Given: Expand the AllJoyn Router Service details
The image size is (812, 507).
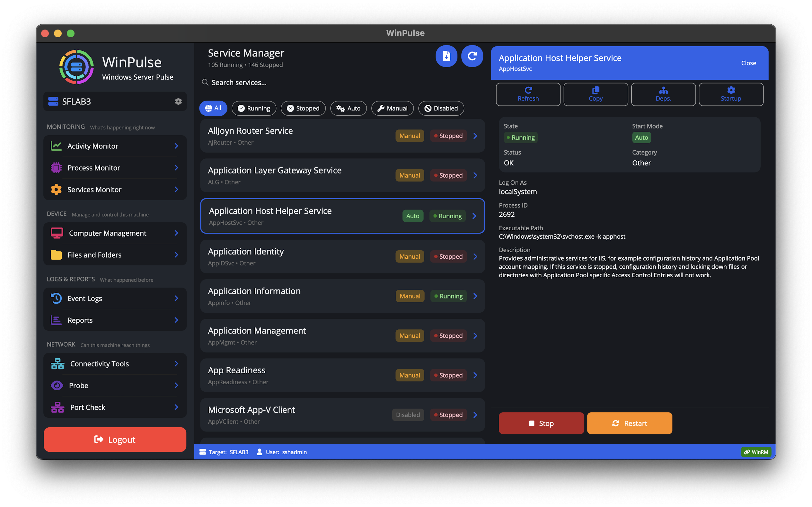Looking at the screenshot, I should click(x=475, y=136).
